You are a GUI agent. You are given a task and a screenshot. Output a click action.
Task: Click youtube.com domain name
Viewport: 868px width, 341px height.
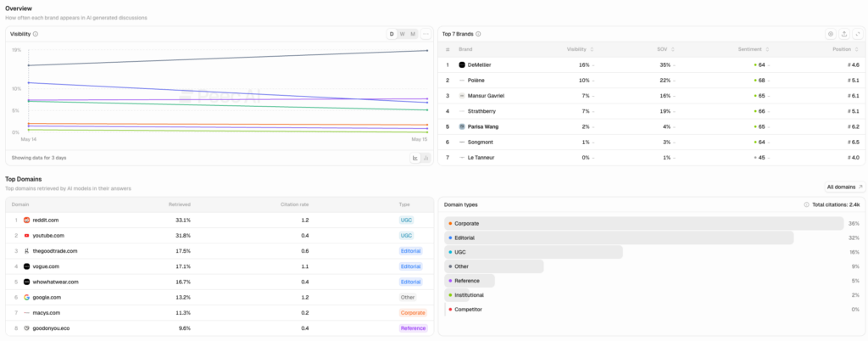coord(48,235)
